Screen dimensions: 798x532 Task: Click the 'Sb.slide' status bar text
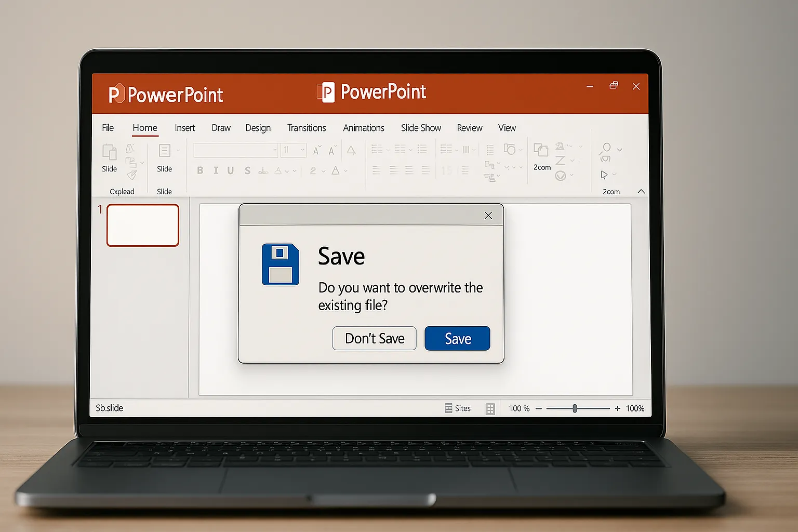110,408
